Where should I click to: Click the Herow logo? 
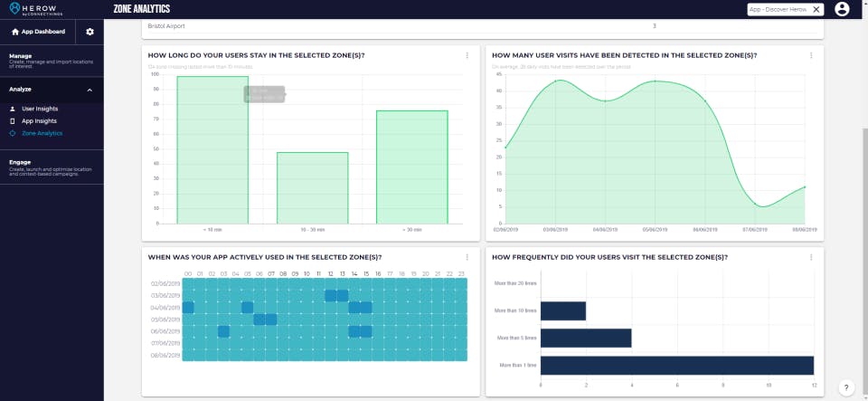(x=36, y=9)
